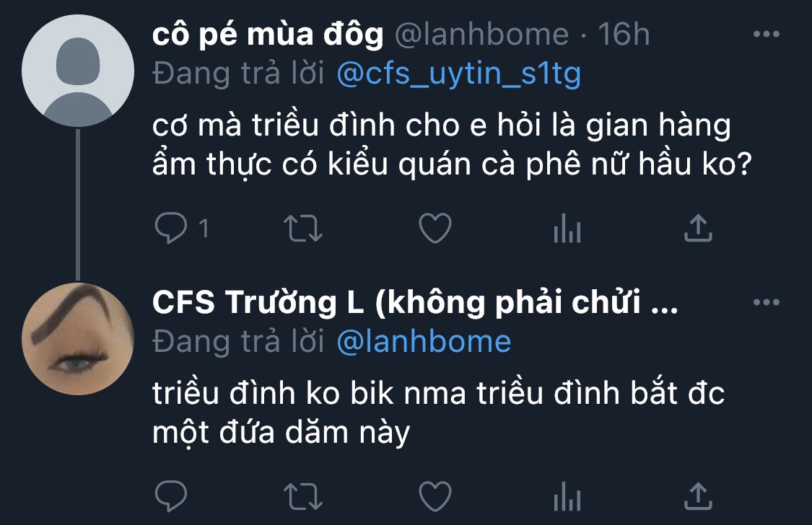Share the CFS Trường L reply
This screenshot has width=812, height=525.
pyautogui.click(x=698, y=496)
